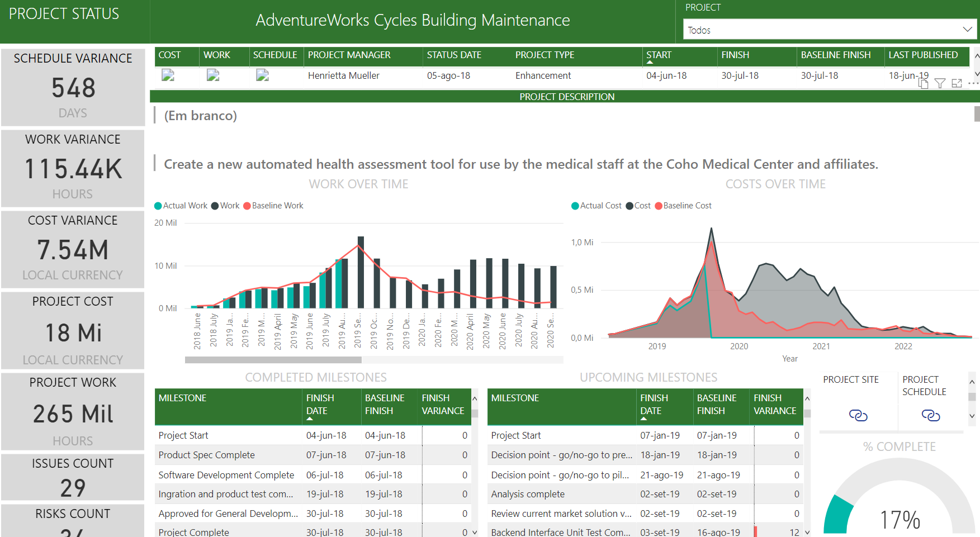The width and height of the screenshot is (980, 537).
Task: Click the project links table scroll up arrow
Action: click(x=972, y=382)
